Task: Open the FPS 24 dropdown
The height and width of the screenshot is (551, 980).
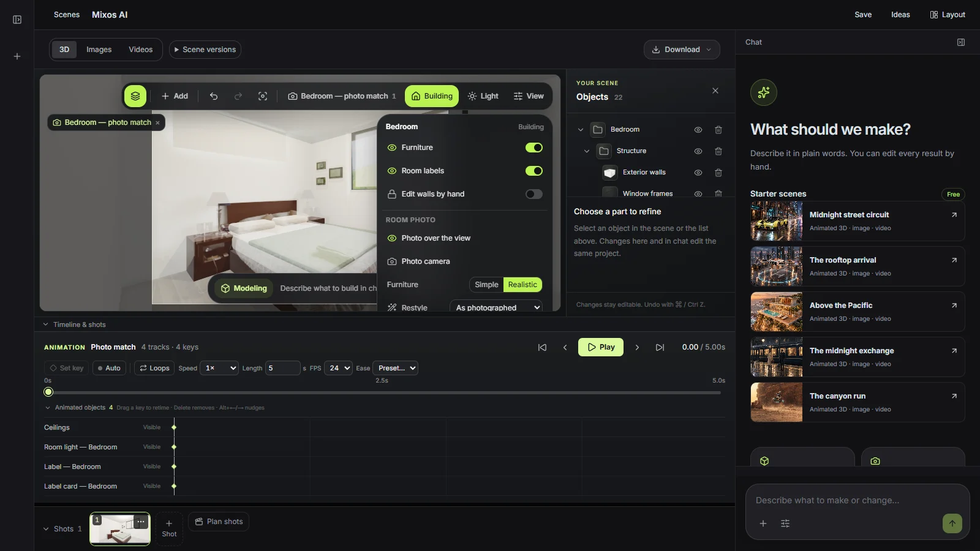Action: pos(338,368)
